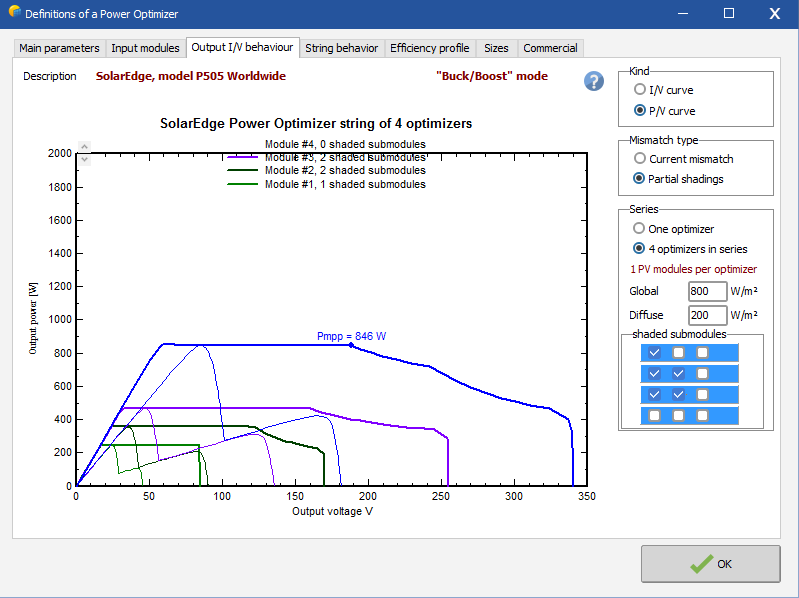Click 1 PV modules per optimizer text
Image resolution: width=799 pixels, height=598 pixels.
pyautogui.click(x=694, y=269)
